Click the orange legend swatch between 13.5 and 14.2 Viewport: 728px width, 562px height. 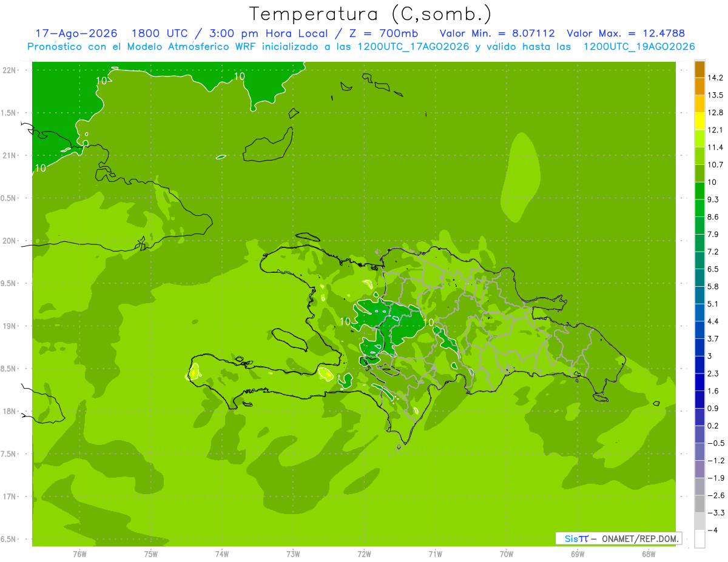click(x=699, y=86)
